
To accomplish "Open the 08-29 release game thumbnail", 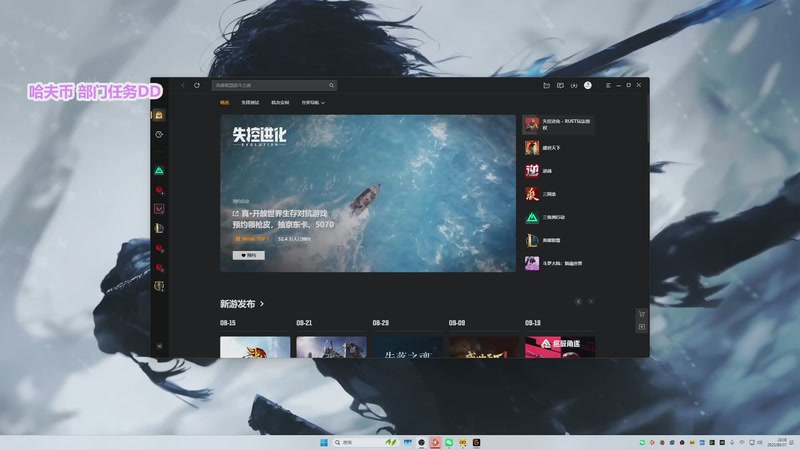I will pyautogui.click(x=408, y=347).
